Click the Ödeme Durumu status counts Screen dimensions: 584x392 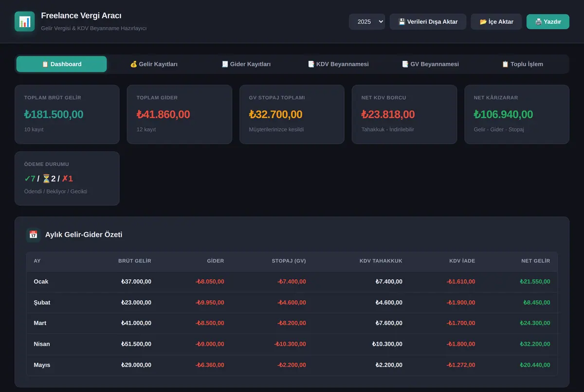pos(49,178)
